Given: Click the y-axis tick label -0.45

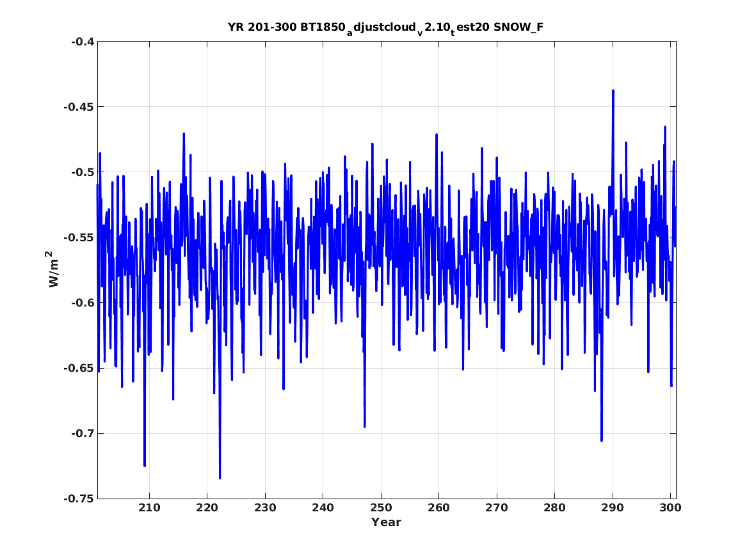Looking at the screenshot, I should (x=79, y=107).
